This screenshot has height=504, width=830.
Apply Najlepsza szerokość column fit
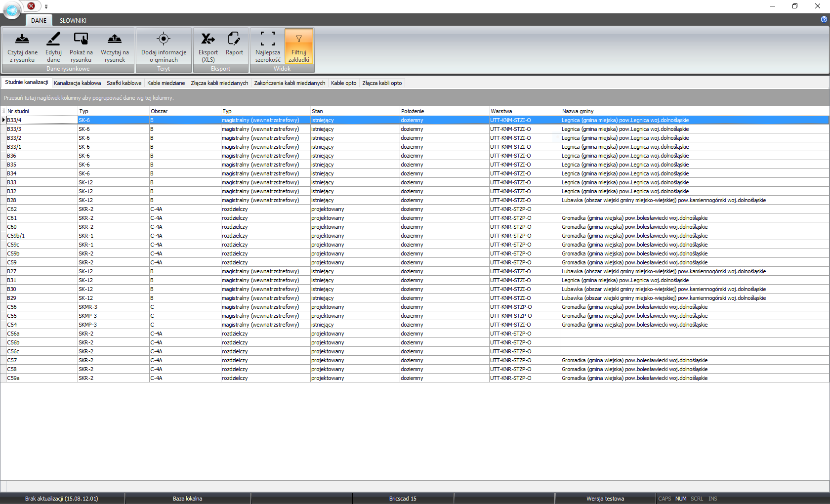pyautogui.click(x=268, y=46)
